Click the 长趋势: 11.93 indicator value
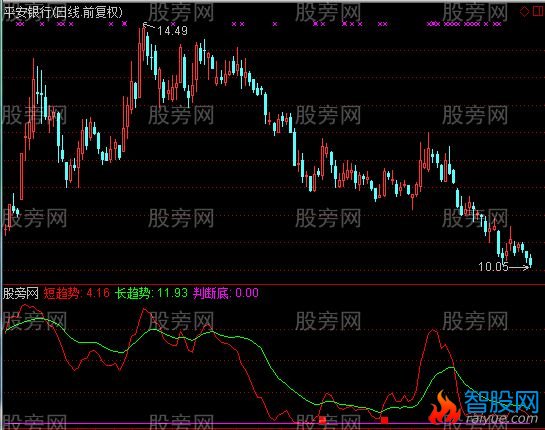 151,293
